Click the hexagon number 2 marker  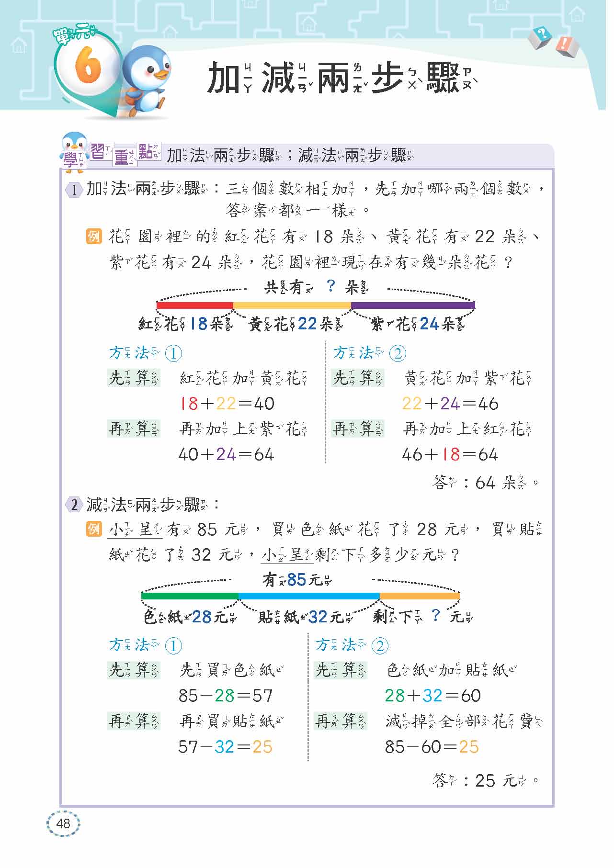[74, 505]
